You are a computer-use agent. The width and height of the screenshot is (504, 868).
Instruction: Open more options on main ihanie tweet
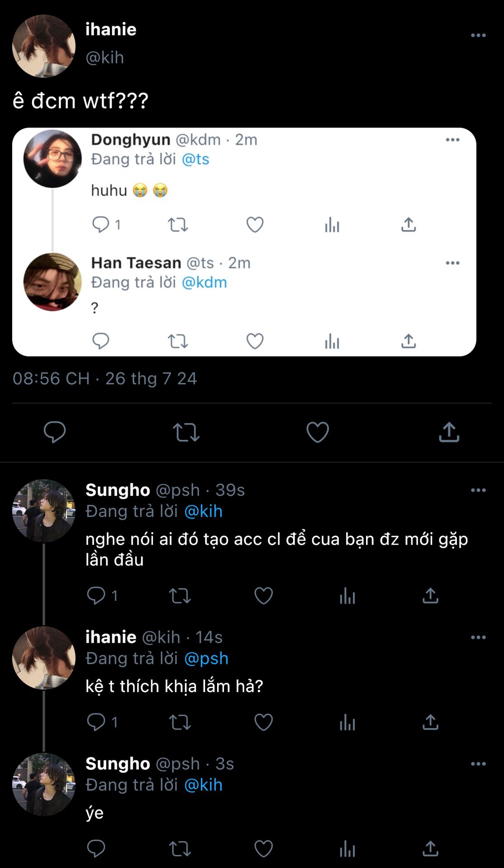click(478, 35)
